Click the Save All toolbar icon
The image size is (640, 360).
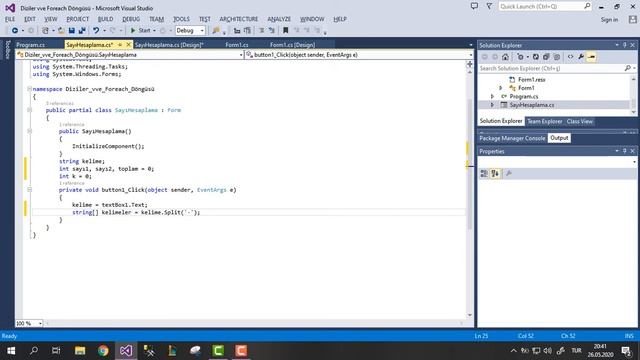pos(82,31)
